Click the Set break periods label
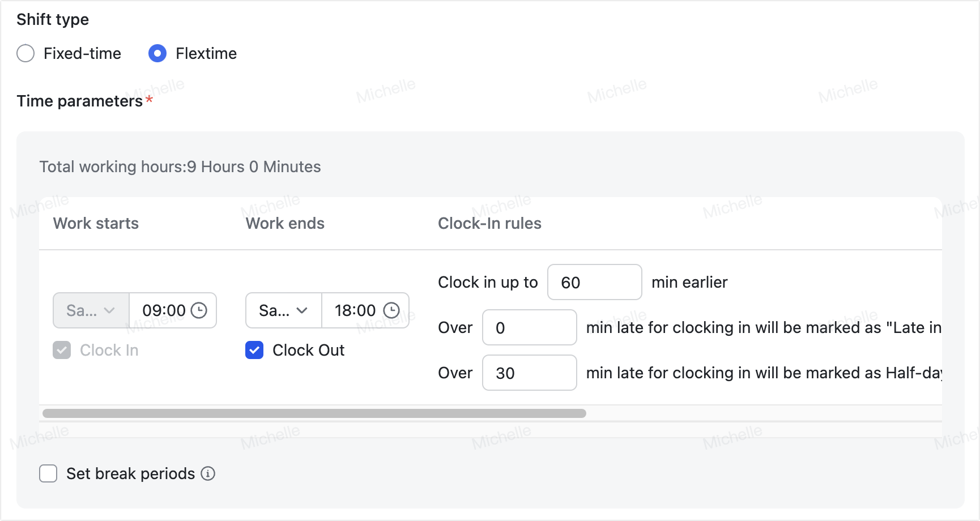 (130, 473)
